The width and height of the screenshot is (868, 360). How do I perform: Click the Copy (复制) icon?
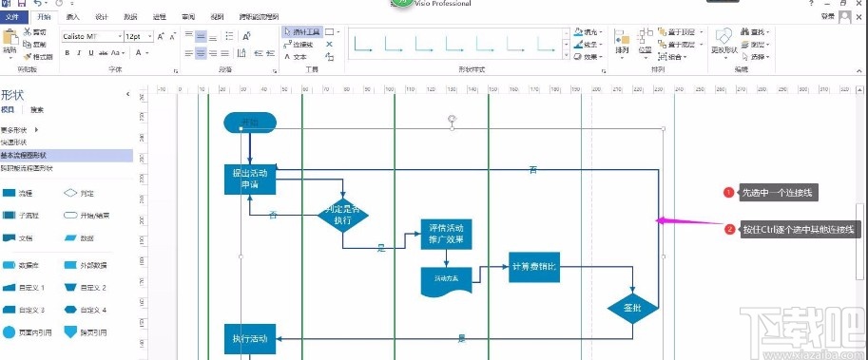(28, 45)
